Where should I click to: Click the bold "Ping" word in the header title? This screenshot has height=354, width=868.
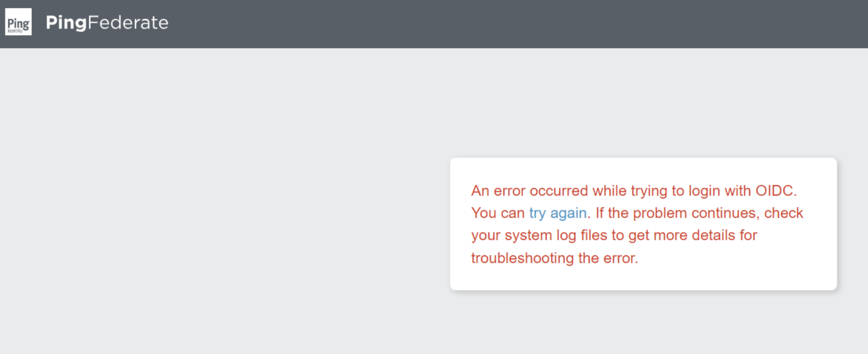[66, 23]
